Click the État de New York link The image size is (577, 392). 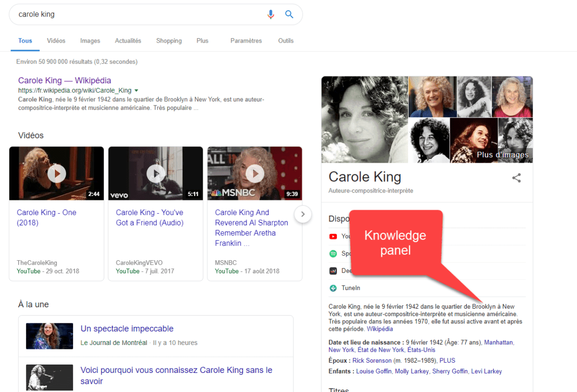tap(381, 350)
